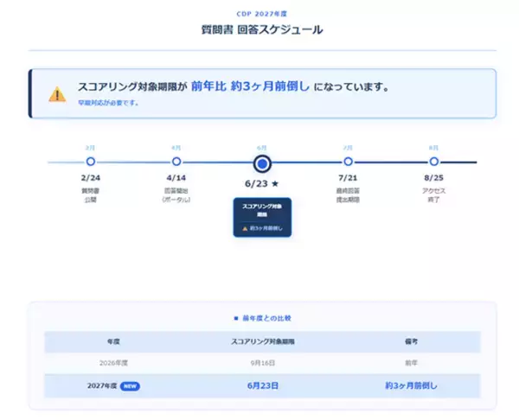Click the blue square bullet before 前年度との比較
519x420 pixels.
pos(236,318)
